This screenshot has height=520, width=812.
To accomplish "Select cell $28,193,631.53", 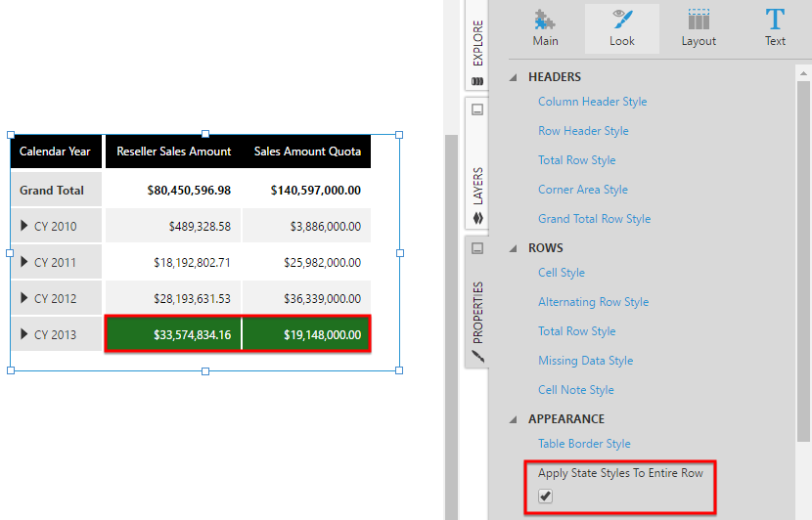I will (x=173, y=298).
